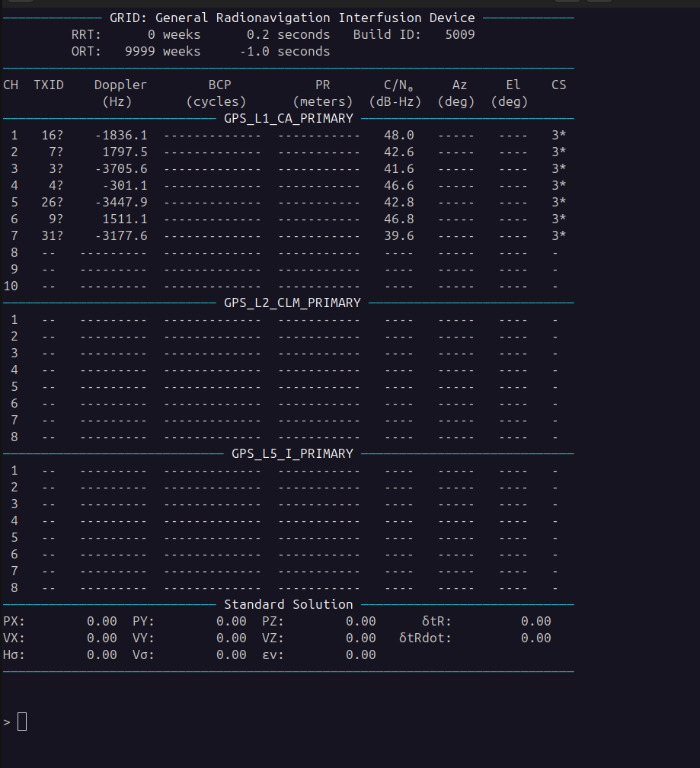Select TXID 16? in channel 1

coord(53,135)
